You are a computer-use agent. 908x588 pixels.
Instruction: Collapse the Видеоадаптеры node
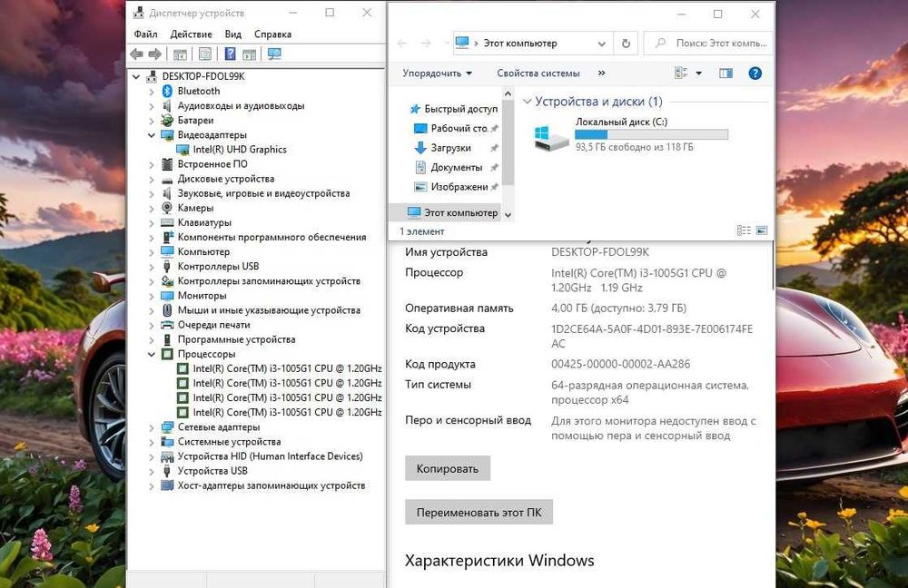point(152,135)
